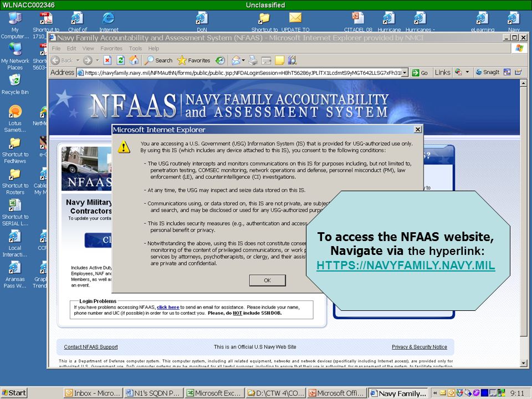Expand the Address bar dropdown

pyautogui.click(x=405, y=73)
